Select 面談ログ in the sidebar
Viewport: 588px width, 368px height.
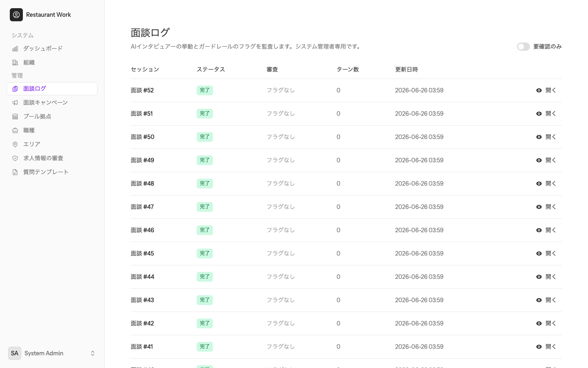click(x=52, y=89)
